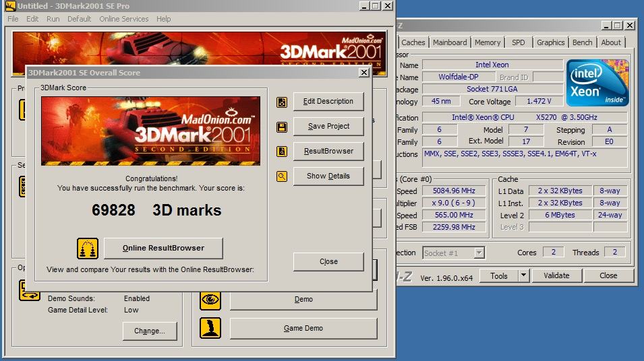
Task: Launch the Game Demo button
Action: point(303,328)
